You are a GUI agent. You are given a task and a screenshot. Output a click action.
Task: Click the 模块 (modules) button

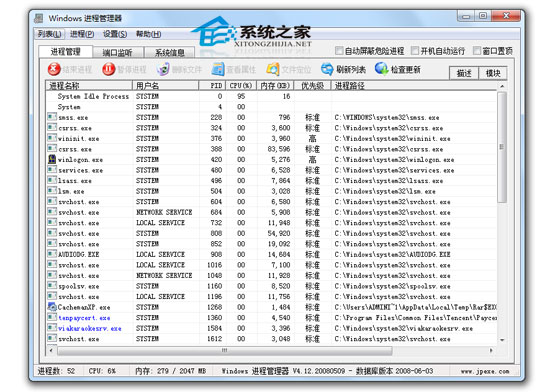[492, 73]
